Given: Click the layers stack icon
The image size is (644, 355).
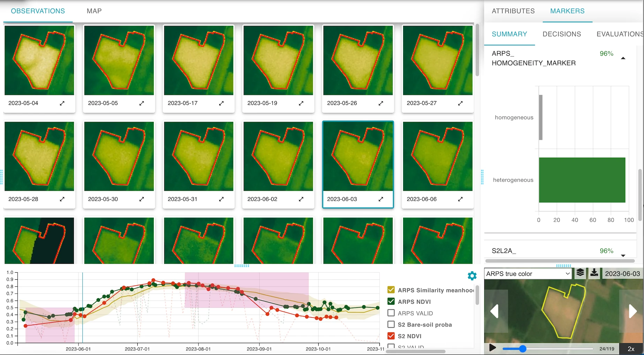Looking at the screenshot, I should click(x=580, y=273).
